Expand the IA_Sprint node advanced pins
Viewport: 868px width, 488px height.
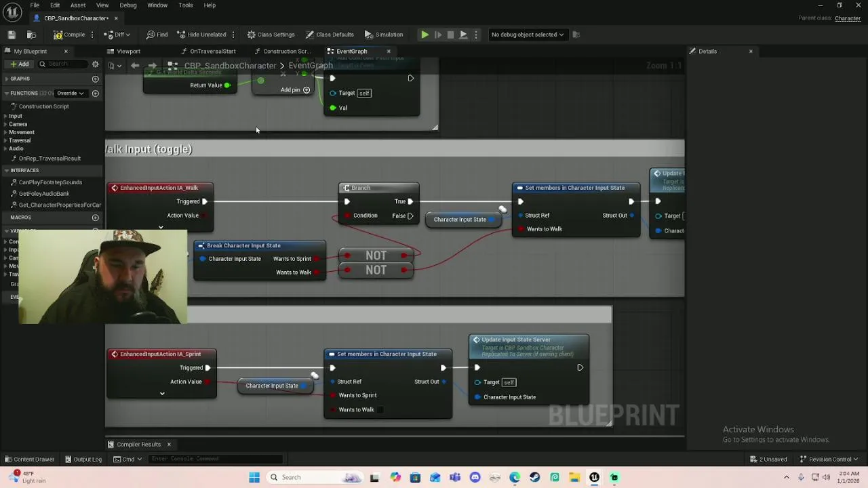(x=162, y=394)
